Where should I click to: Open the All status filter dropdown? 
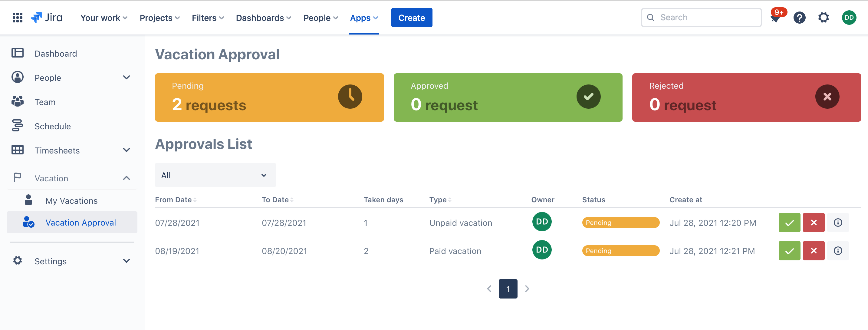[x=215, y=175]
